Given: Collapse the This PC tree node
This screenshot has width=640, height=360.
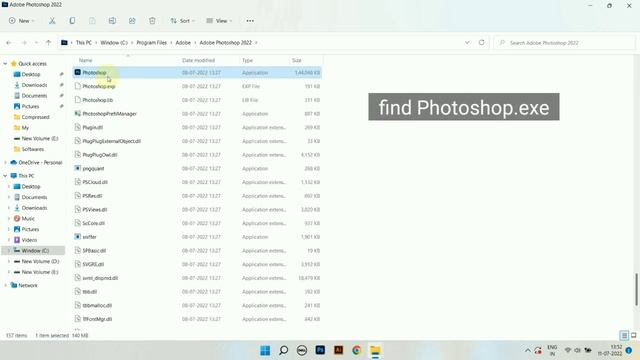Looking at the screenshot, I should point(5,176).
